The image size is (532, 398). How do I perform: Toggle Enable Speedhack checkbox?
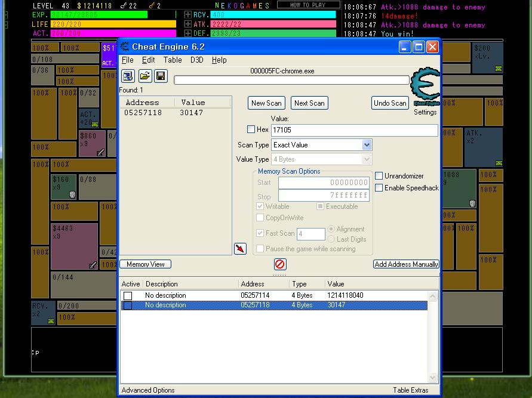379,188
